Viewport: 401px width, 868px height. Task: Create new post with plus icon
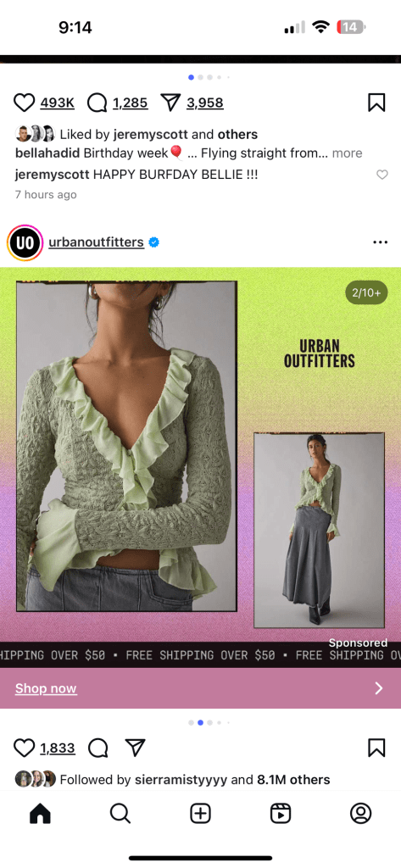[x=200, y=813]
